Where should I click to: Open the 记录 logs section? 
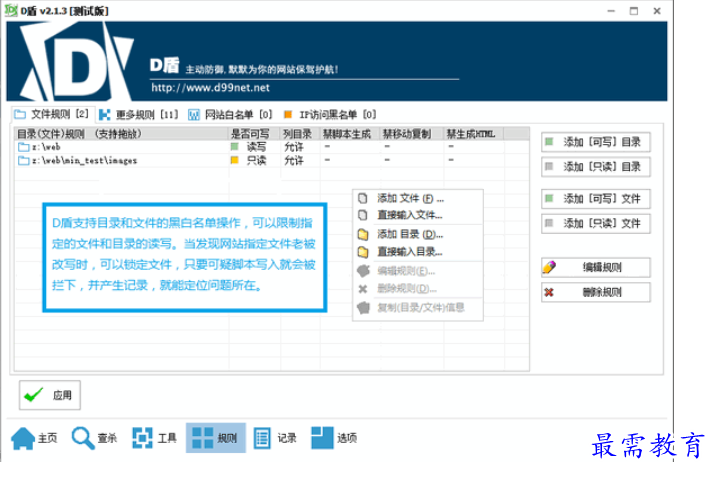[275, 438]
